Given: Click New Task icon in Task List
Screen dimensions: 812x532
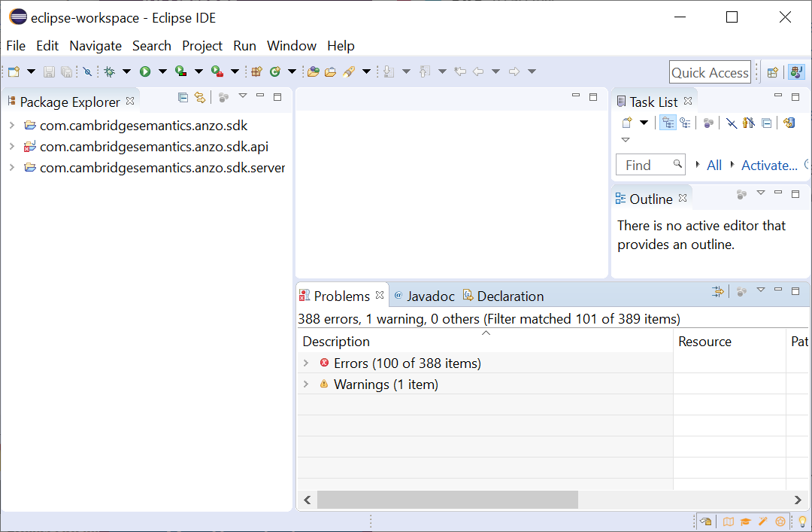Looking at the screenshot, I should click(x=627, y=123).
